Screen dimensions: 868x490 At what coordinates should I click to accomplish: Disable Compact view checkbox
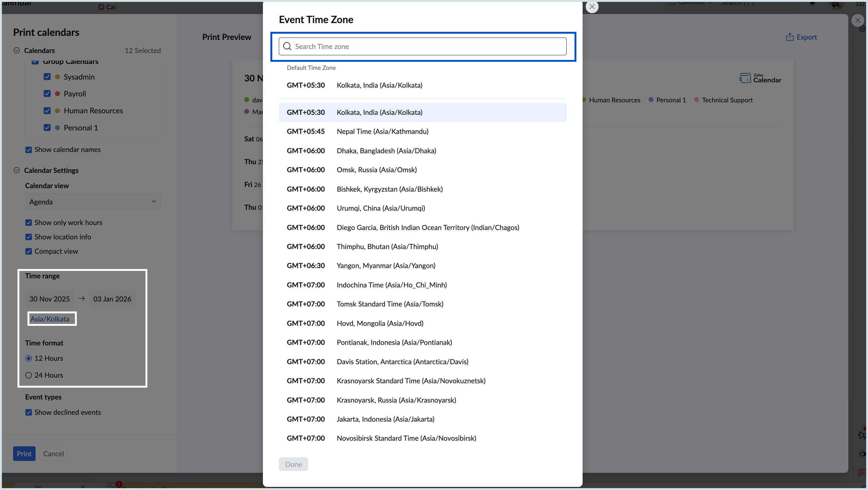click(x=29, y=251)
